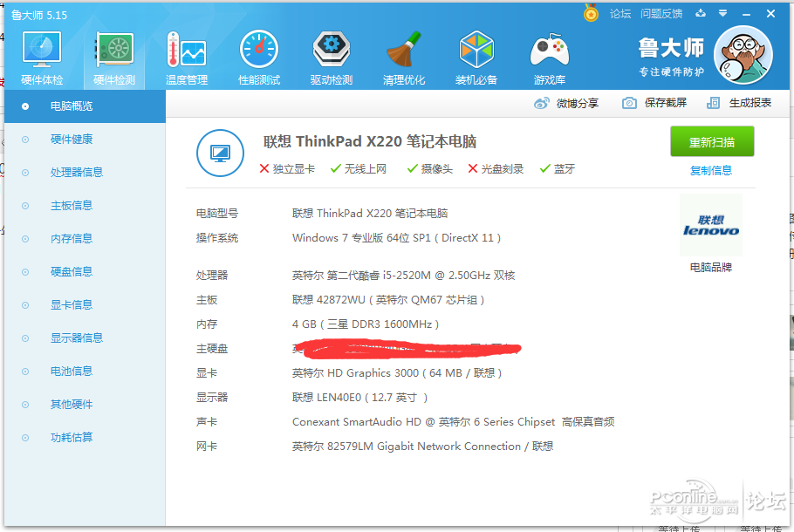Click the Lenovo brand logo
Screen dimensions: 794x532
pos(710,225)
